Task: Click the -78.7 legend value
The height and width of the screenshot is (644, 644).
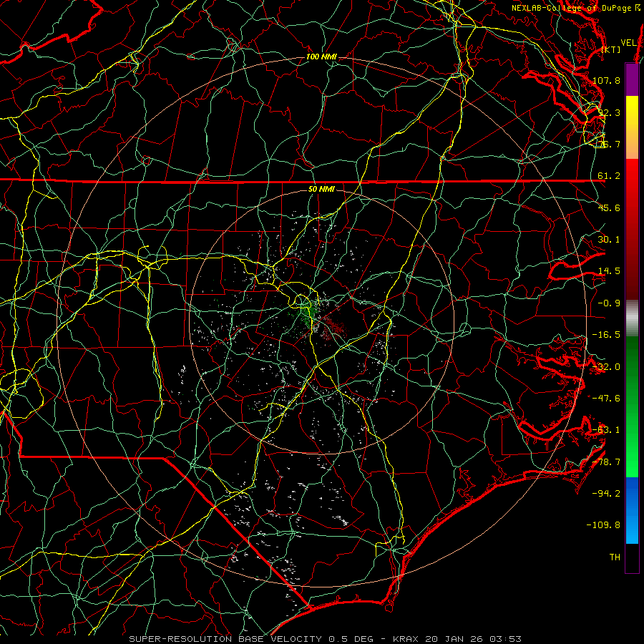Action: pyautogui.click(x=606, y=462)
